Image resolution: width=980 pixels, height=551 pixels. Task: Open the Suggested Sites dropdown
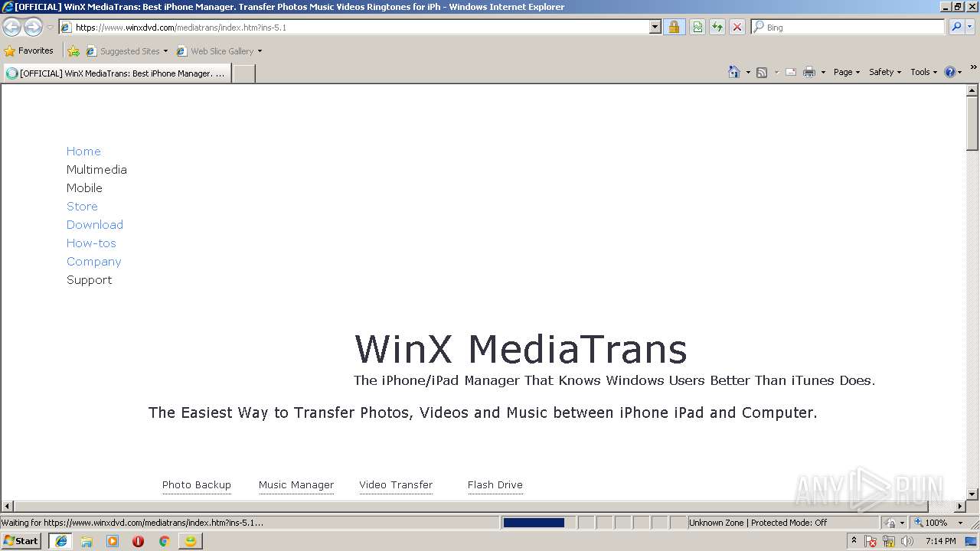[127, 51]
